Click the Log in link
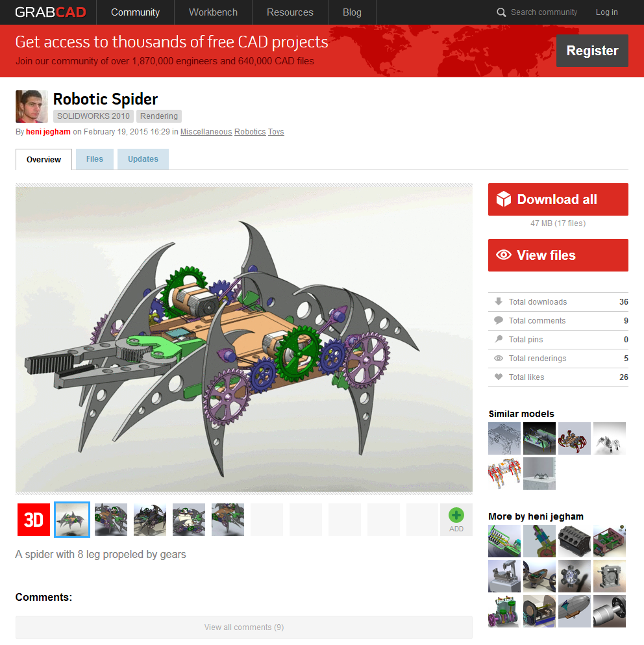 pyautogui.click(x=606, y=12)
